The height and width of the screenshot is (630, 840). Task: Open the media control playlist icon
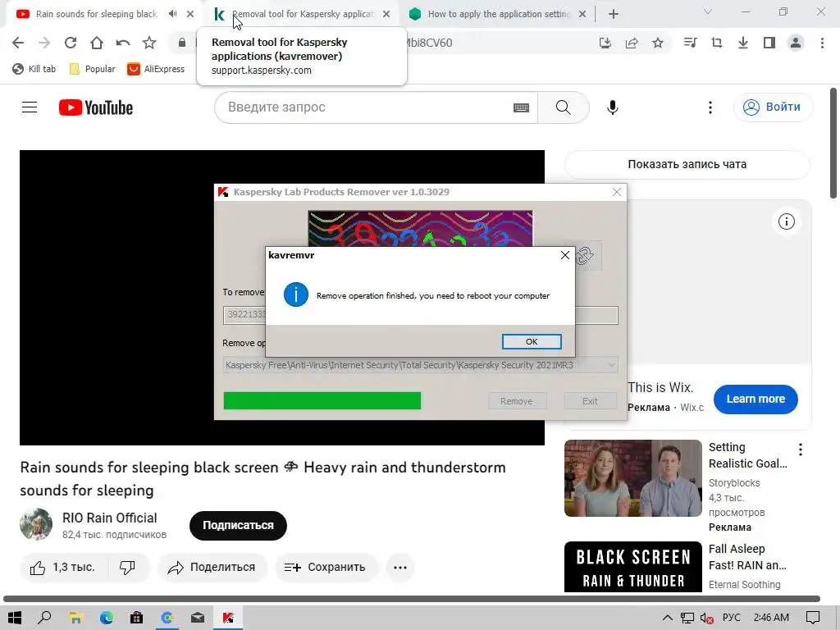[x=691, y=43]
